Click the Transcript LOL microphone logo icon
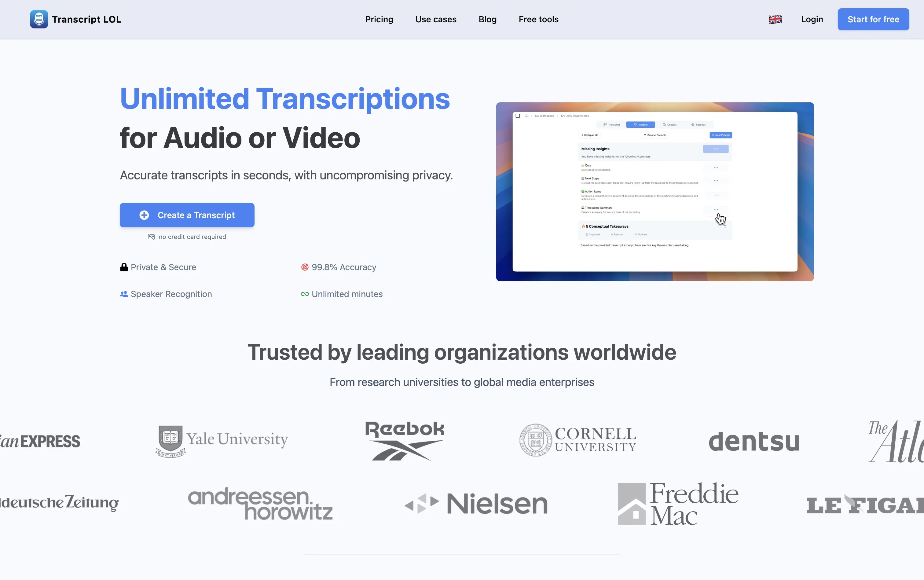Viewport: 924px width, 580px height. coord(39,19)
